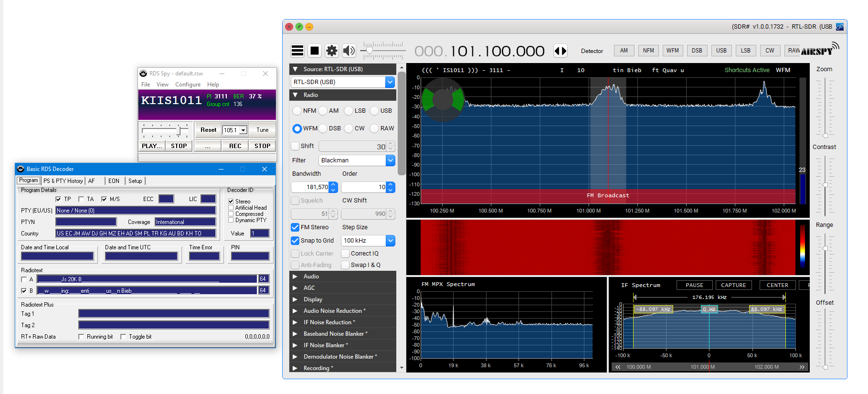Image resolution: width=868 pixels, height=394 pixels.
Task: Expand the Recording panel
Action: [295, 368]
